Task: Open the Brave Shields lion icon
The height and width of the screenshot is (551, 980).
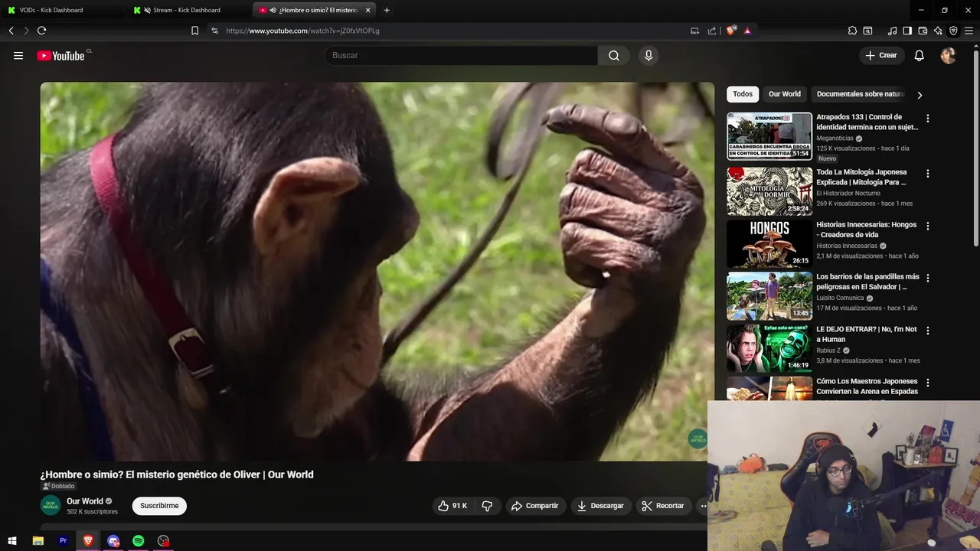Action: pyautogui.click(x=731, y=31)
